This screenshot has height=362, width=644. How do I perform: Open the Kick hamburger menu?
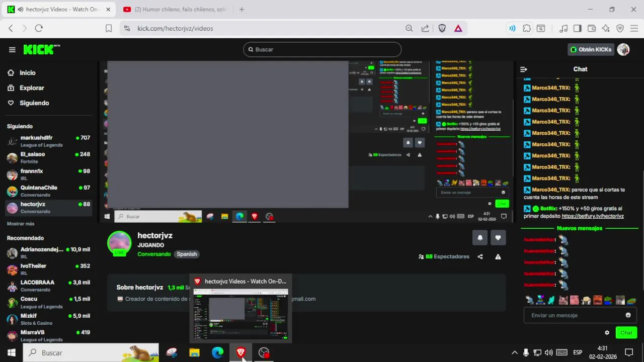(12, 49)
